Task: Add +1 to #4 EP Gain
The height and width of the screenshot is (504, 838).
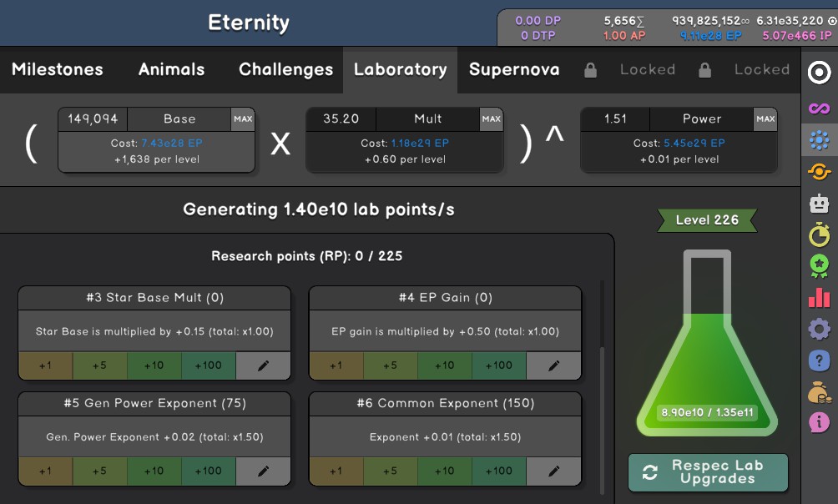Action: [336, 365]
